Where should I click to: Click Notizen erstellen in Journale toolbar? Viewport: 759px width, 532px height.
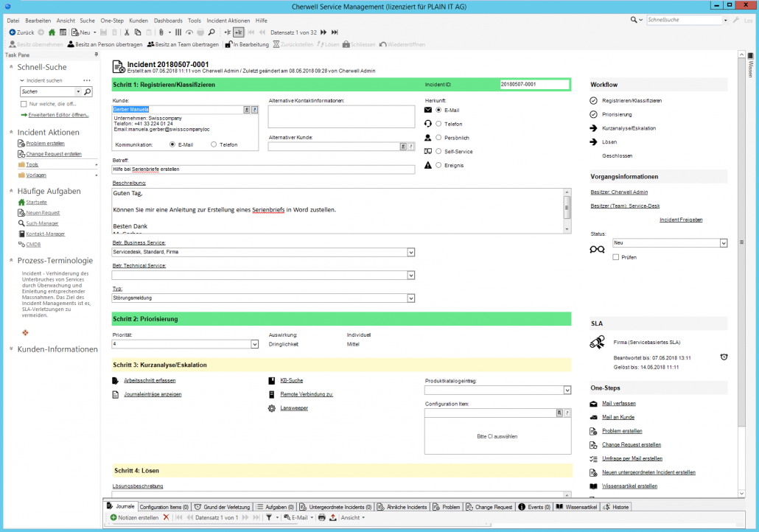tap(135, 517)
